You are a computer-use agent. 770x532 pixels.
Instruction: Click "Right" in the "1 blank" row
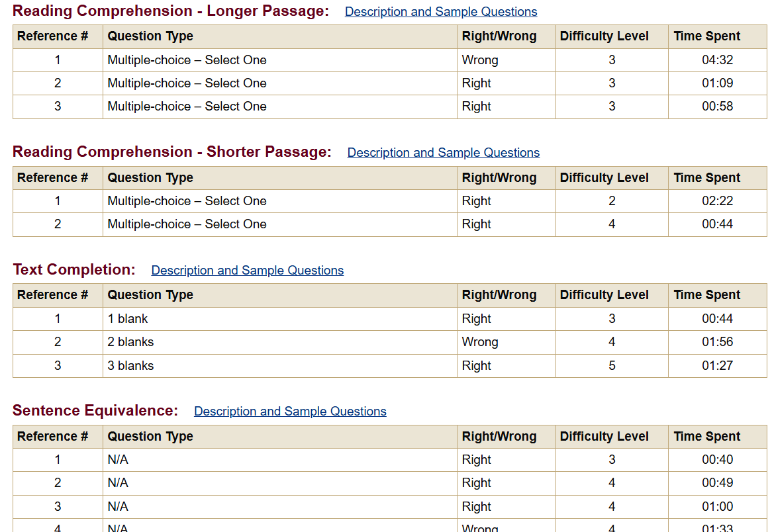pos(476,318)
